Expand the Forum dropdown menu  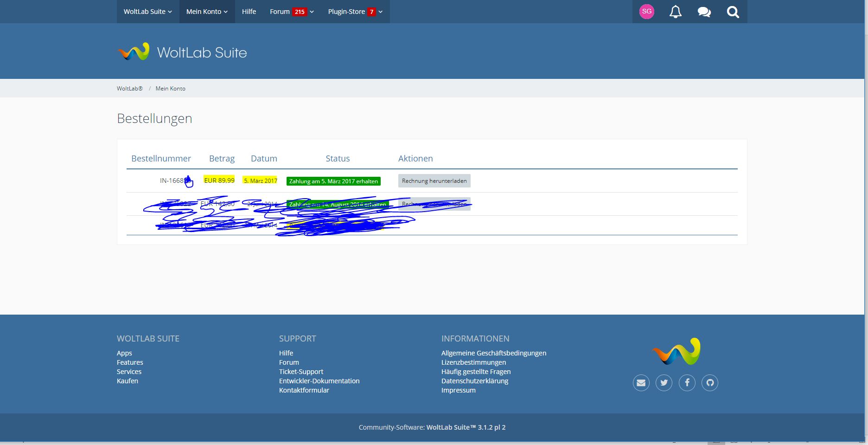point(292,12)
